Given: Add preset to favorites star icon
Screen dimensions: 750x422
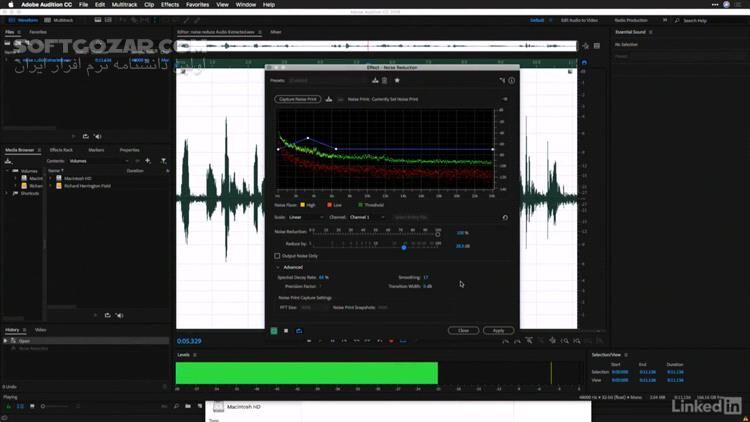Looking at the screenshot, I should 397,80.
